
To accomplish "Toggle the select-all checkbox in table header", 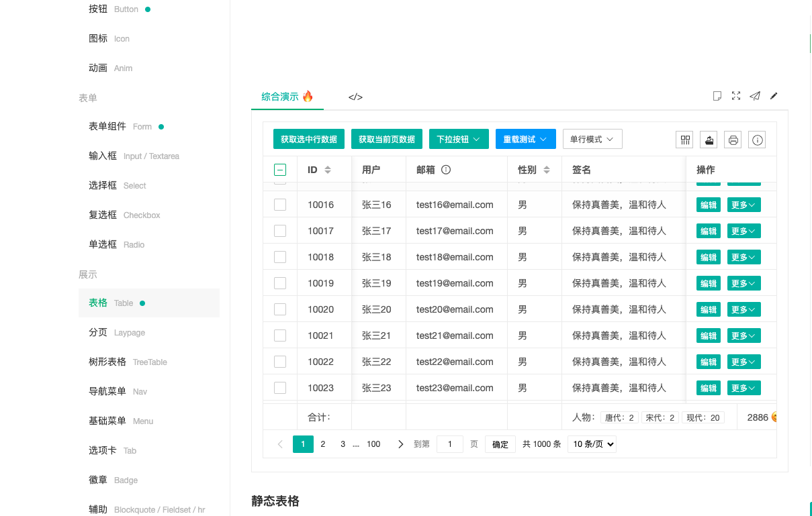I will [x=280, y=170].
